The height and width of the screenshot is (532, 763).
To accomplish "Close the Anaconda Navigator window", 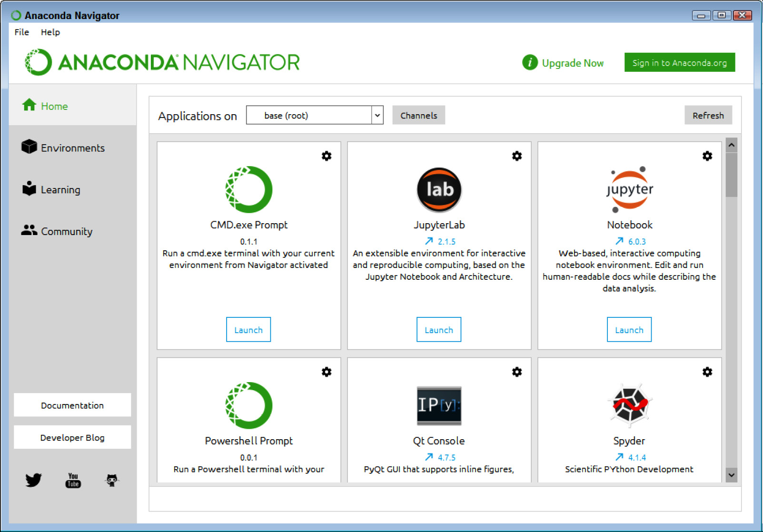I will tap(742, 15).
